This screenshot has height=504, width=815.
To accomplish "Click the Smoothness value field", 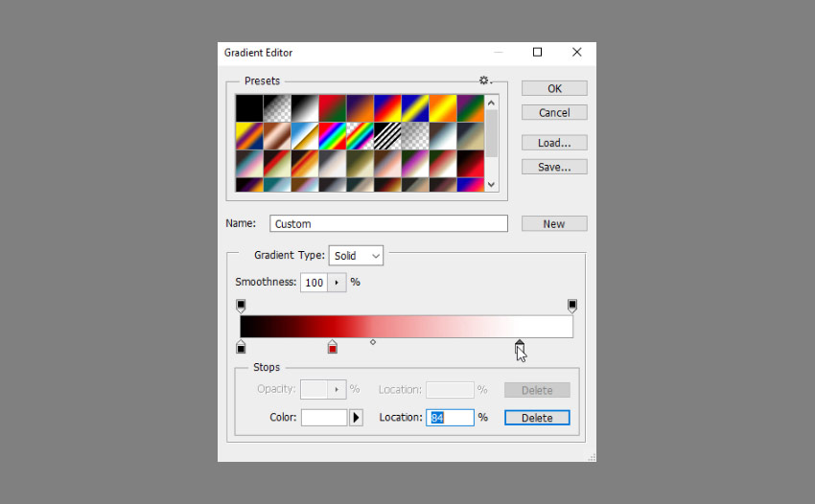I will (x=314, y=283).
